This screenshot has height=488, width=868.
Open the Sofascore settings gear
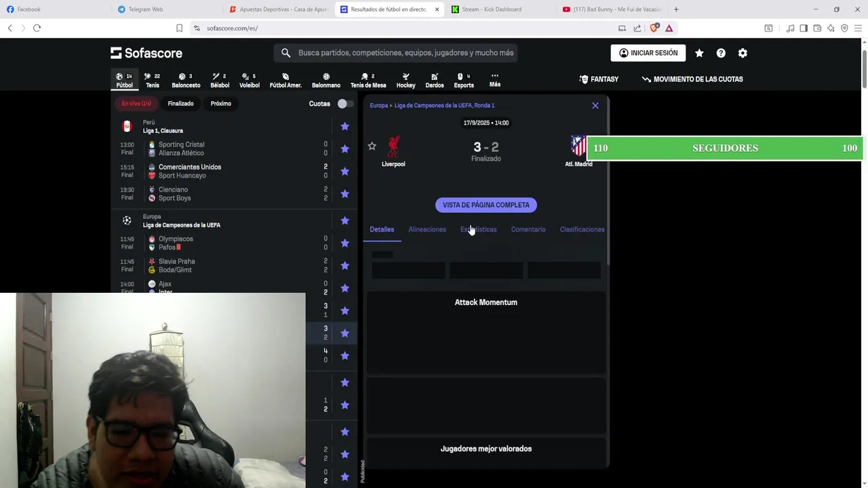click(x=743, y=53)
